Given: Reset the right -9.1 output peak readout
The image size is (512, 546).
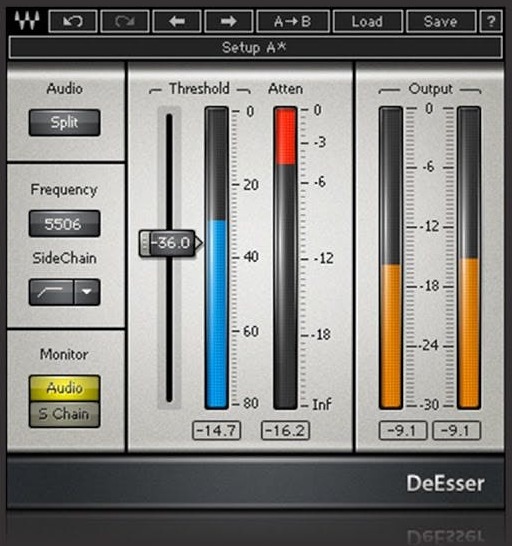Looking at the screenshot, I should pos(457,430).
